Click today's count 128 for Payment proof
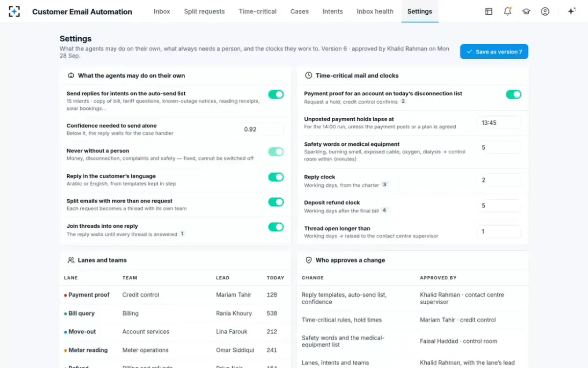The width and height of the screenshot is (588, 368). click(x=272, y=295)
